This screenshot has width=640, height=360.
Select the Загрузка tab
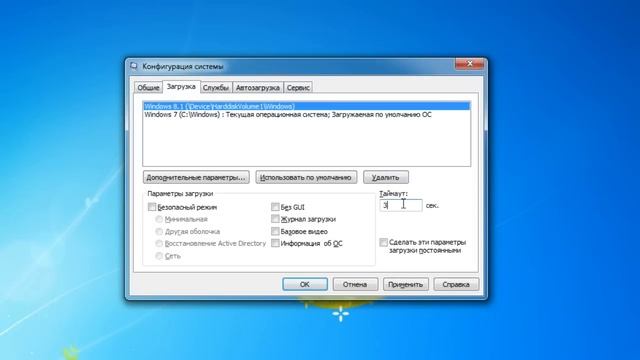click(181, 87)
